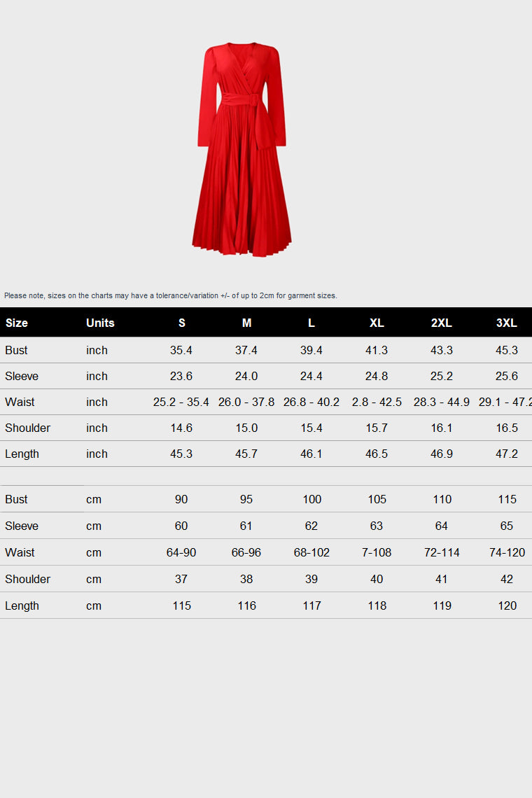
Task: Select the 'Units' header cell
Action: 100,323
